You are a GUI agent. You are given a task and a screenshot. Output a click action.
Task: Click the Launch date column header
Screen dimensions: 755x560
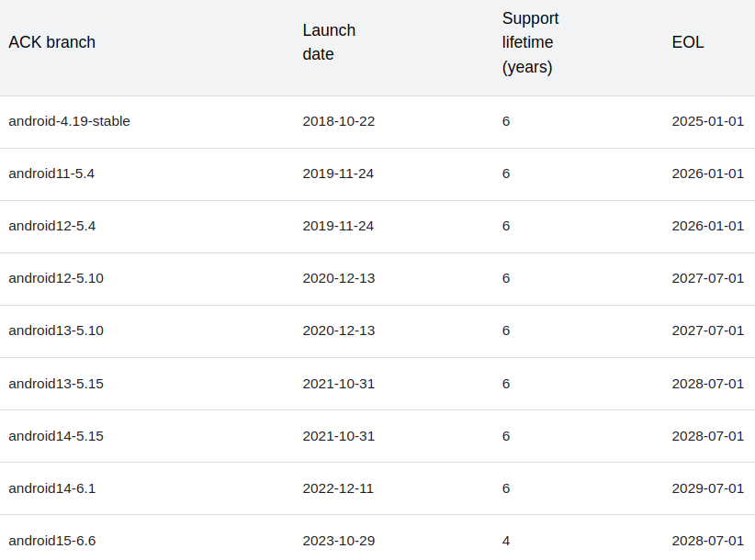click(x=328, y=42)
